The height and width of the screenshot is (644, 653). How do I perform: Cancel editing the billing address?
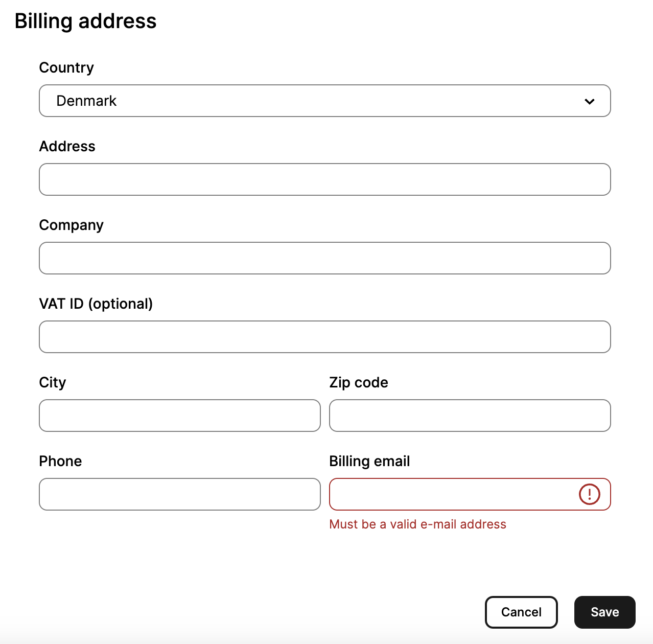(x=521, y=612)
